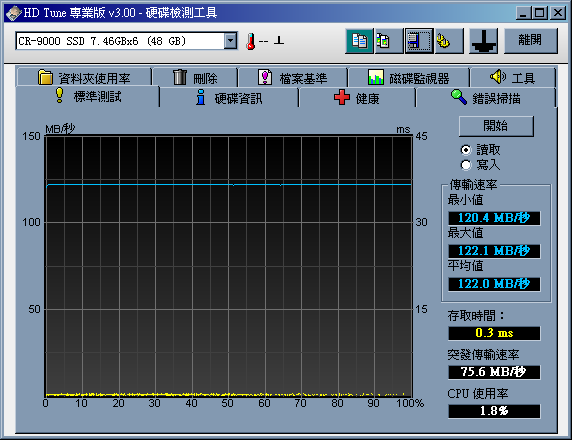
Task: Click the 離開 exit button
Action: tap(531, 41)
